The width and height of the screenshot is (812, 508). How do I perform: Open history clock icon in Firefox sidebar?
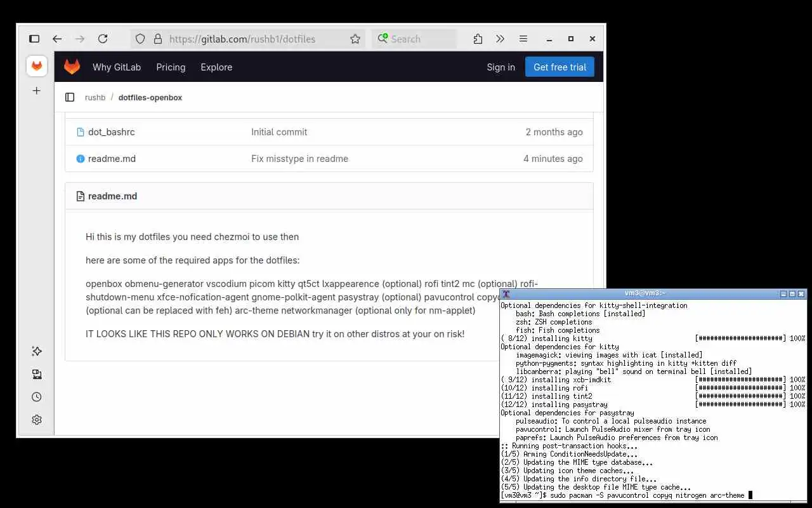[x=37, y=397]
